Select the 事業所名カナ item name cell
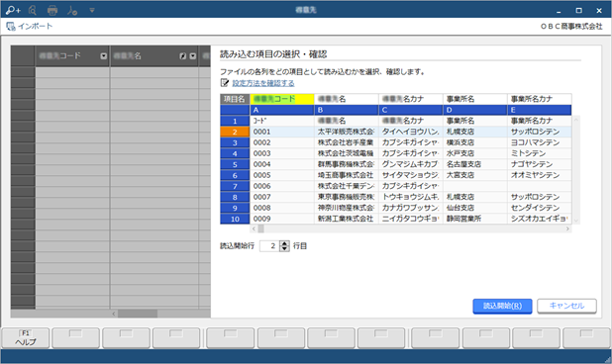The height and width of the screenshot is (364, 612). click(x=539, y=99)
